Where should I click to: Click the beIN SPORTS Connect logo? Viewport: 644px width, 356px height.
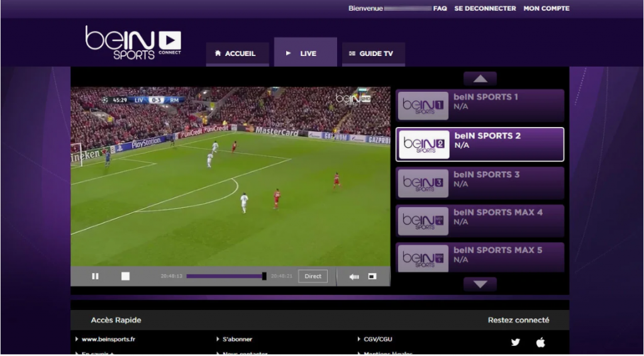click(x=133, y=43)
